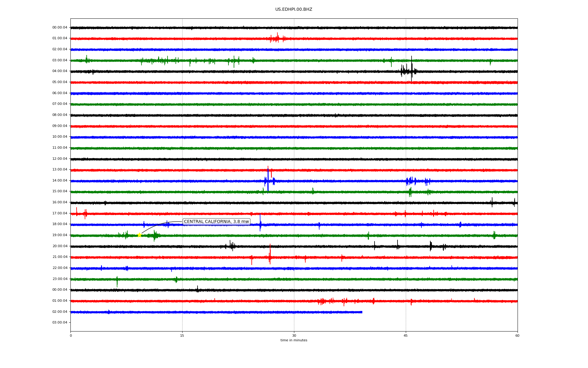Select the 08:00:04 trace label
The image size is (588, 368).
point(60,115)
